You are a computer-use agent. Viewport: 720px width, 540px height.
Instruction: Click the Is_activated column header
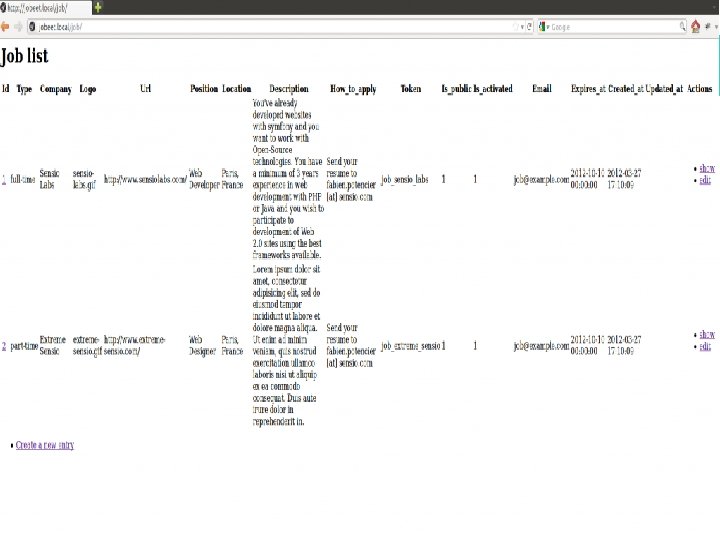(x=493, y=89)
